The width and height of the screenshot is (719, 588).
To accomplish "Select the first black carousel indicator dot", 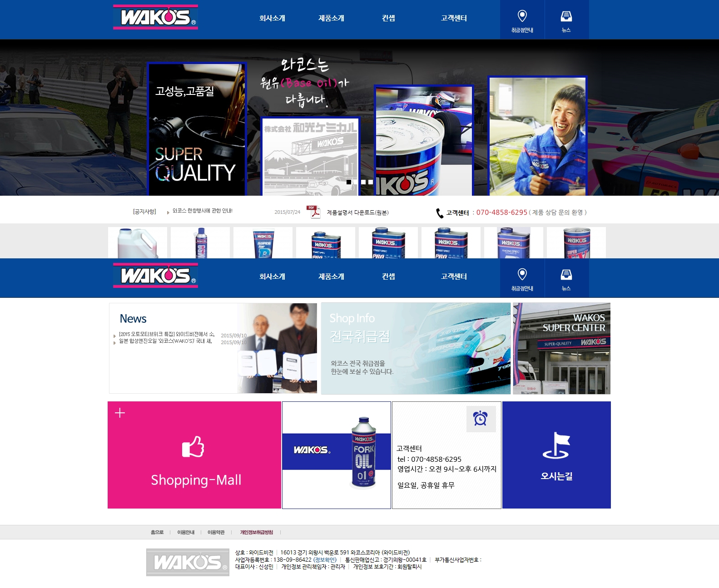I will [x=349, y=182].
